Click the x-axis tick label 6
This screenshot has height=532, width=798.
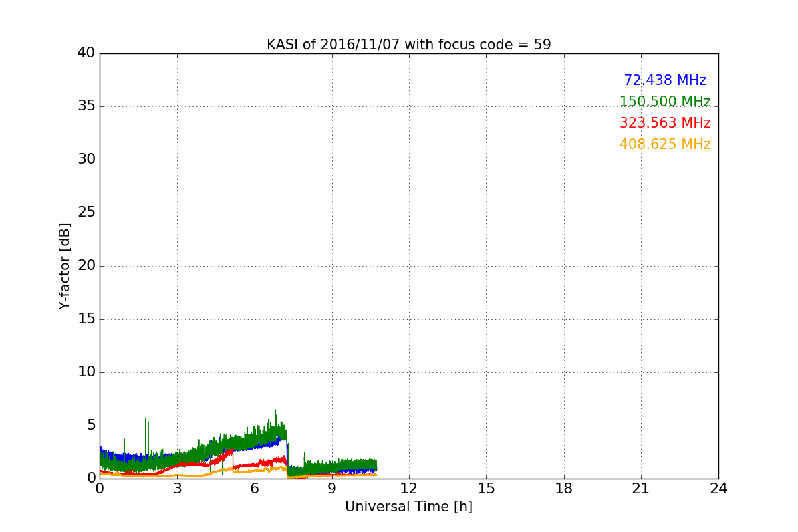click(x=255, y=489)
